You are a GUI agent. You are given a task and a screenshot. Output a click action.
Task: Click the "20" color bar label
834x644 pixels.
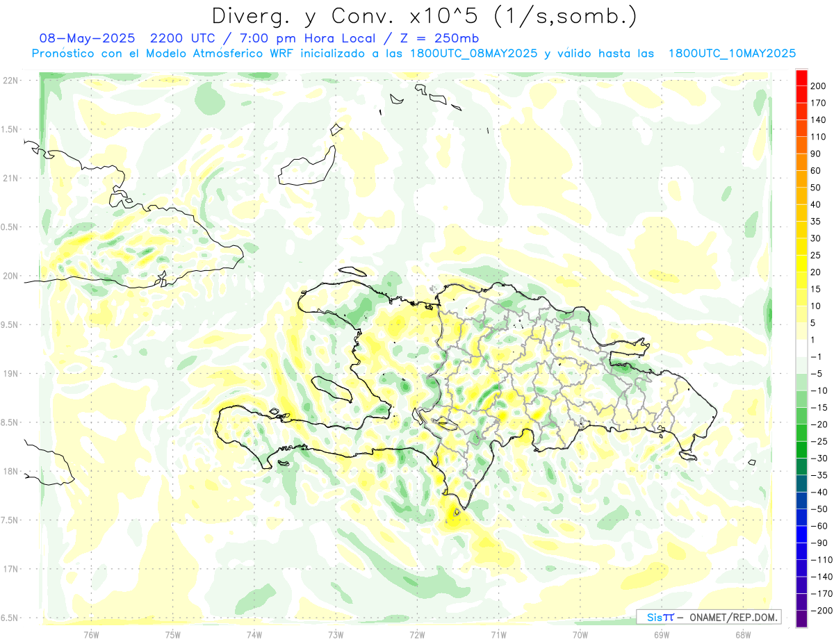(x=816, y=272)
